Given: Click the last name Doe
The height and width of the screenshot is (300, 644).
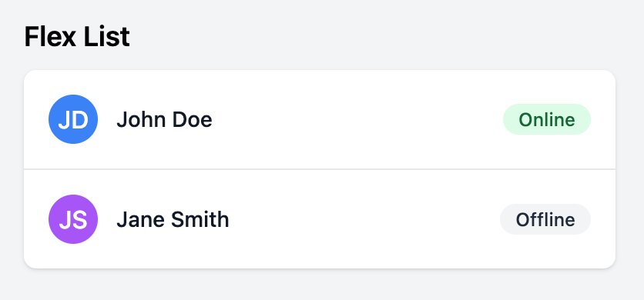Looking at the screenshot, I should [193, 119].
